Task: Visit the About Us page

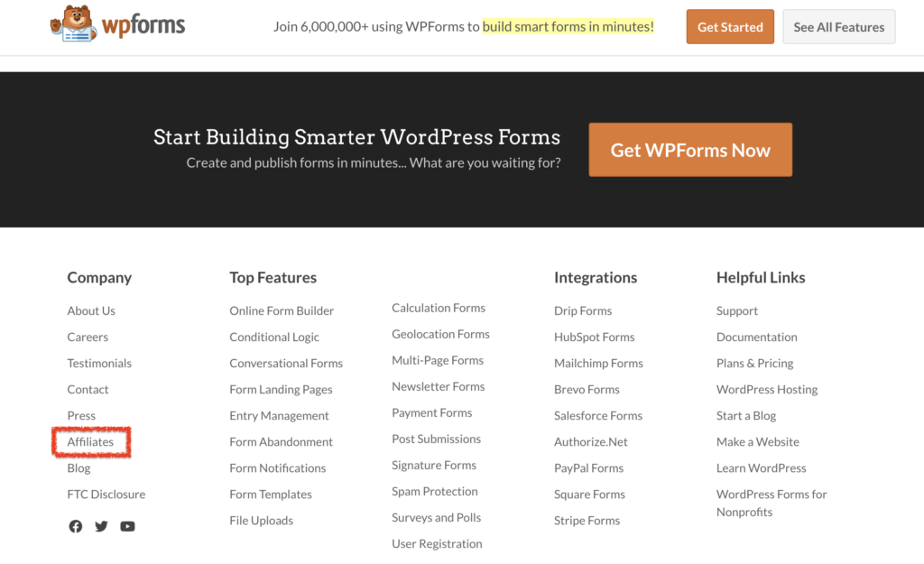Action: (x=91, y=310)
